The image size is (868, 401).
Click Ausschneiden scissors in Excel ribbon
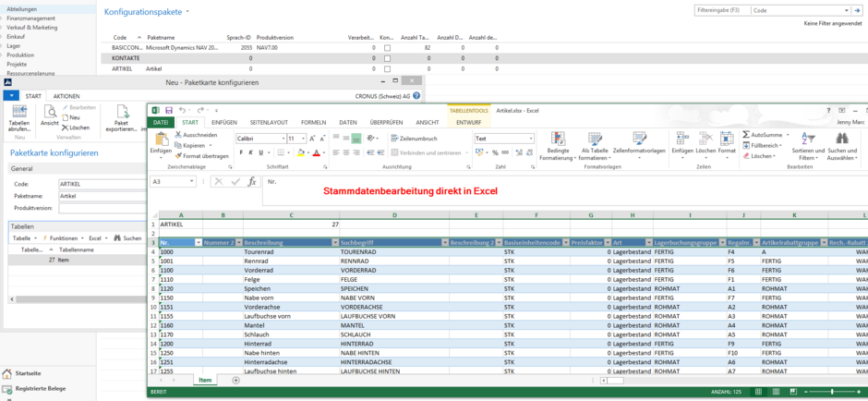coord(196,135)
